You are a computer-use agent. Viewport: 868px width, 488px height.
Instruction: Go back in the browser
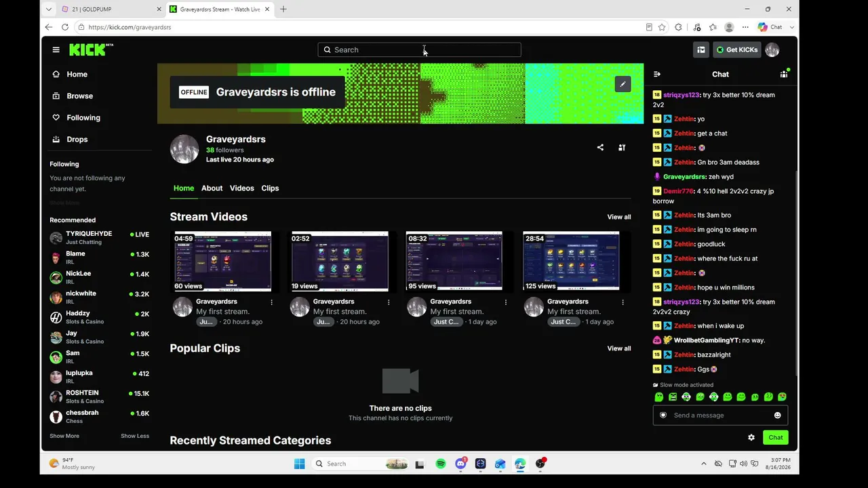pos(49,27)
